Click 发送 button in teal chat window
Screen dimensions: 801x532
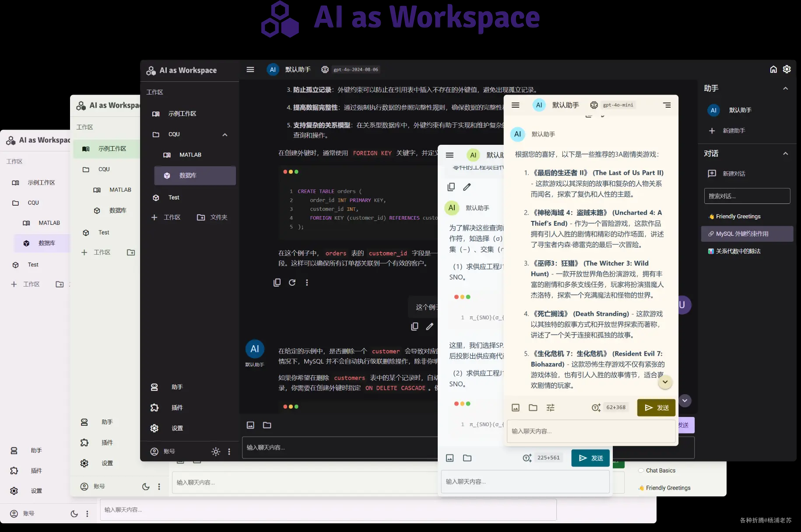tap(590, 458)
